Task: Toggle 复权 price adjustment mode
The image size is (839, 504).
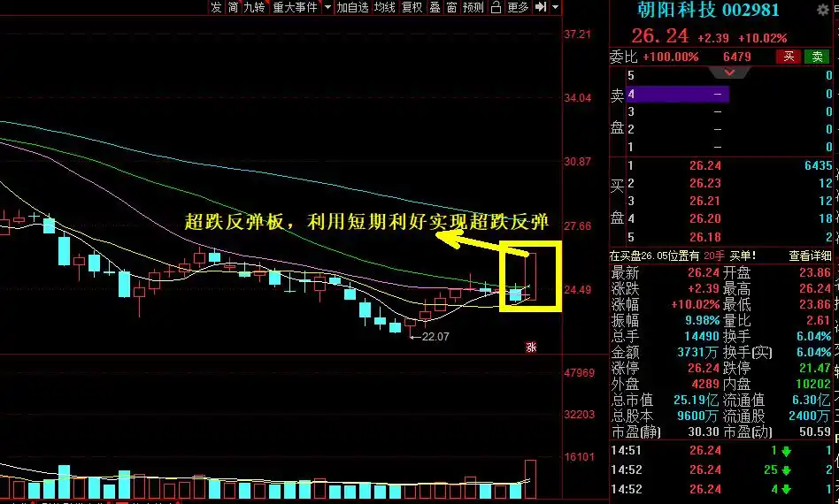Action: (412, 7)
